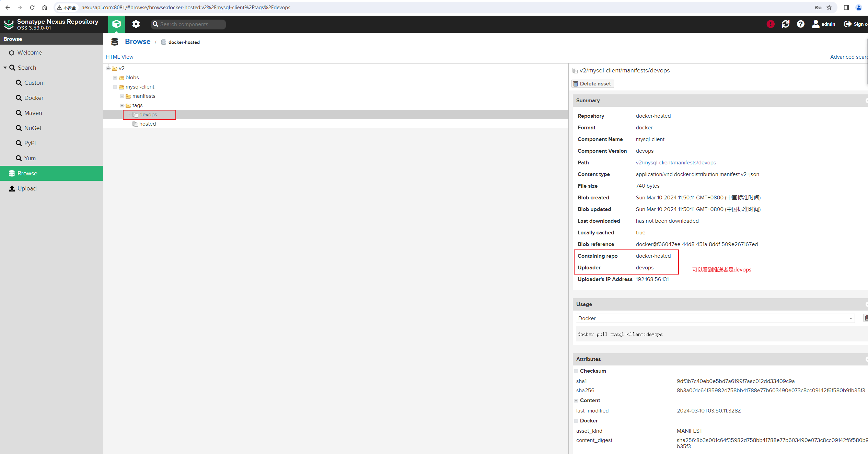Open the Usage Docker dropdown

(x=715, y=318)
